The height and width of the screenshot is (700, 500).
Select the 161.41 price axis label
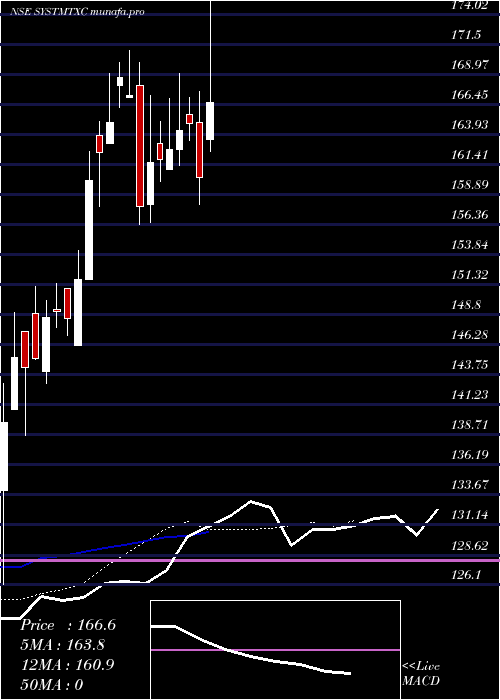(470, 155)
